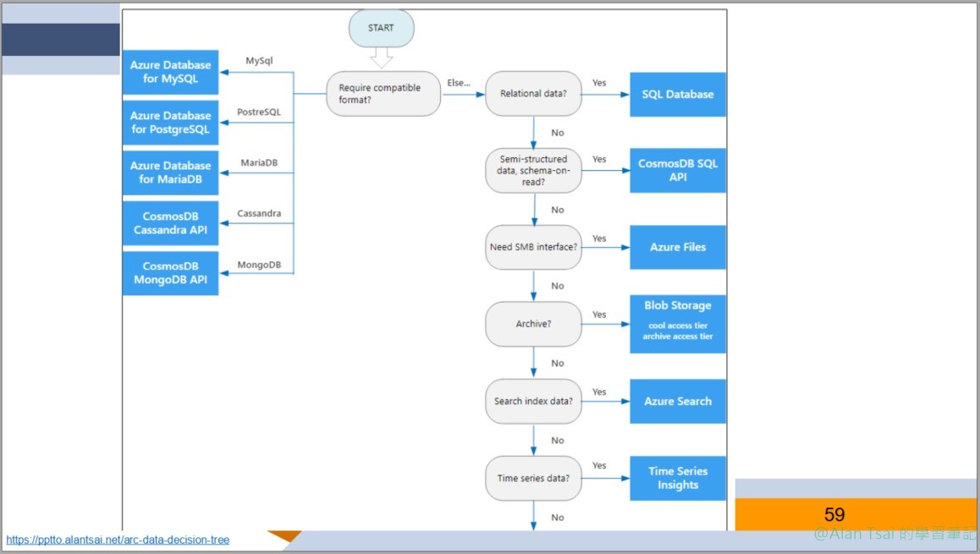Click the 'Yes' label next to Time Series Insights
The width and height of the screenshot is (980, 554).
pos(599,465)
